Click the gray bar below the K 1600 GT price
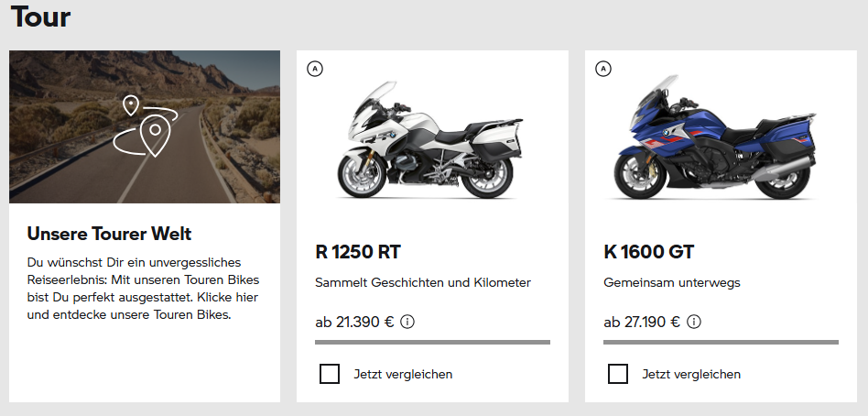Viewport: 868px width, 416px height. pyautogui.click(x=721, y=342)
